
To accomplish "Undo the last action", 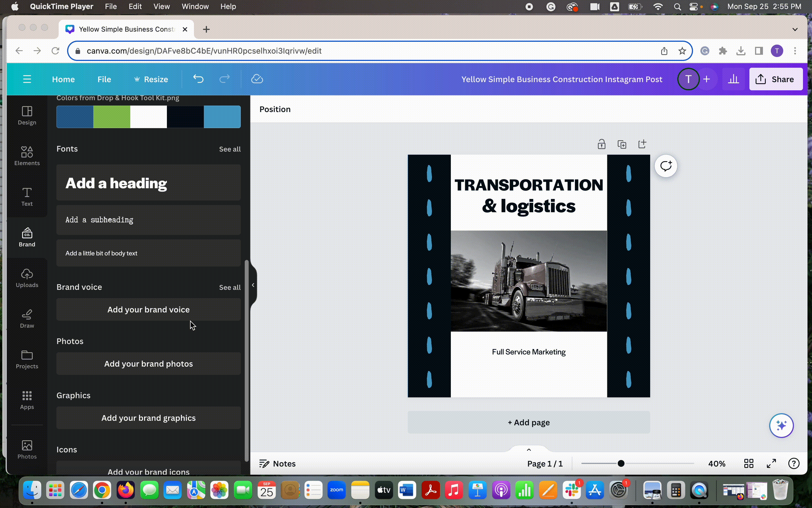I will pyautogui.click(x=198, y=79).
